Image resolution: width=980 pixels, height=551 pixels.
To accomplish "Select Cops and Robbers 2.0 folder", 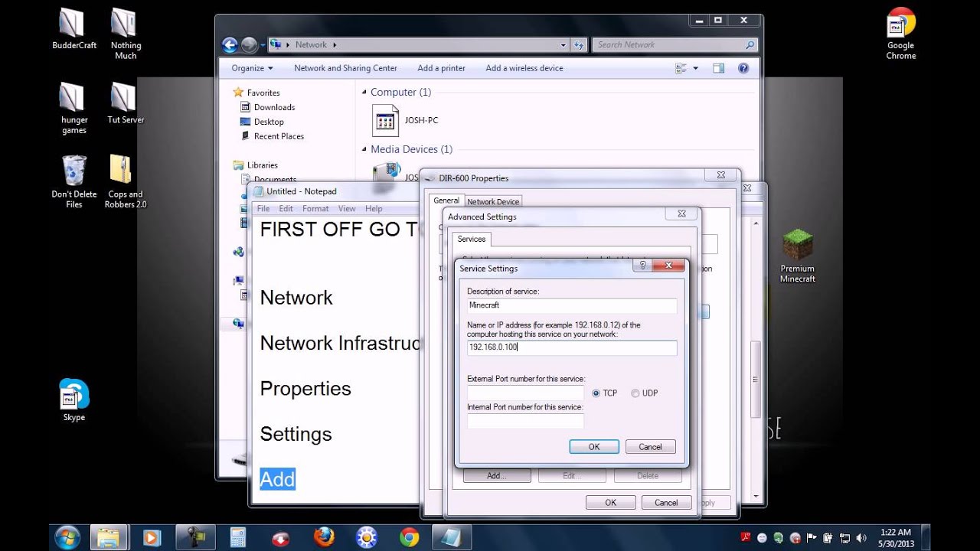I will (x=126, y=182).
